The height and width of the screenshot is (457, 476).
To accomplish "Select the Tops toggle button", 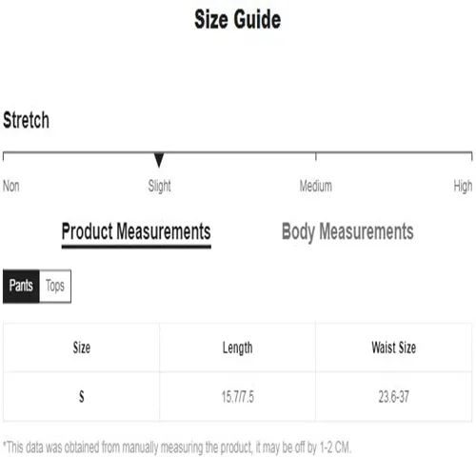I will [55, 286].
